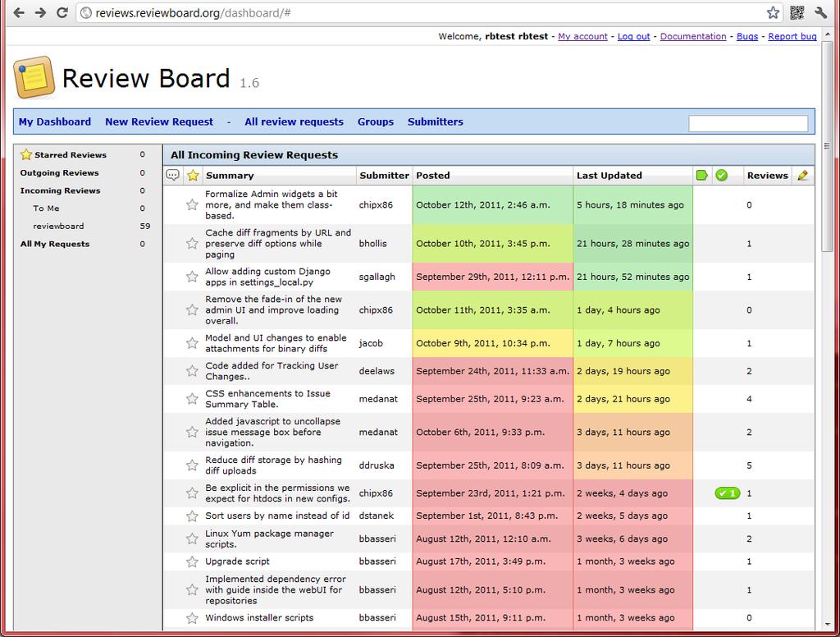Click the Starred Reviews star icon
The height and width of the screenshot is (637, 840).
pos(25,154)
